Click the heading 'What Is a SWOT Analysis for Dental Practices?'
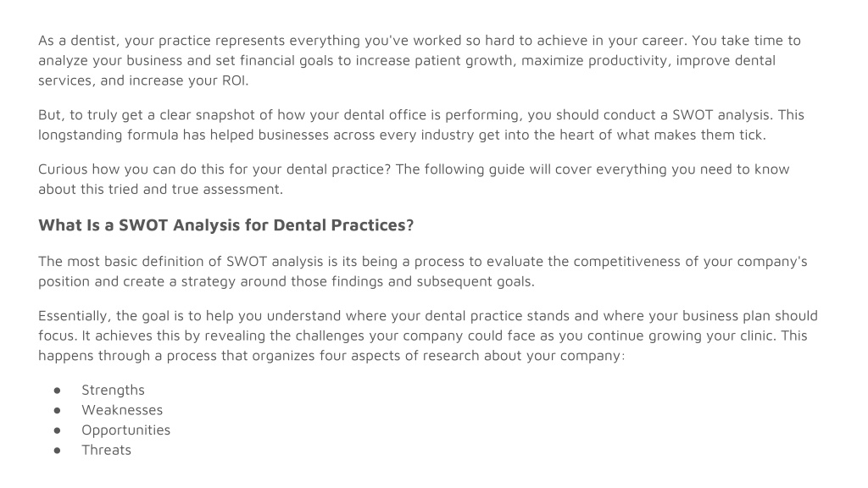The image size is (868, 488). click(x=225, y=225)
